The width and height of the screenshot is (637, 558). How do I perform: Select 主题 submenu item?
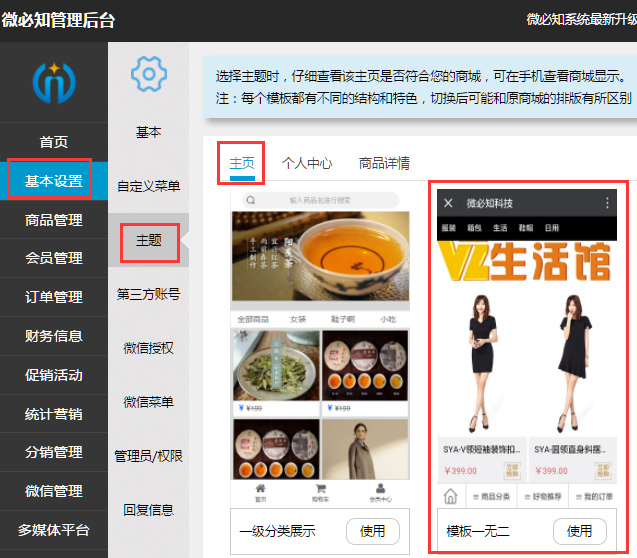(149, 240)
